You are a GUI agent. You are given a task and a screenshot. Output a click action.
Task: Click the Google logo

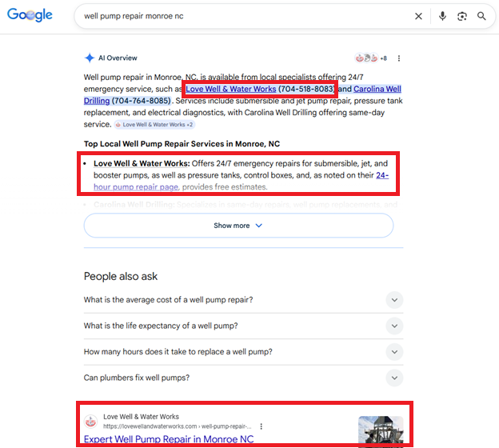pos(30,14)
